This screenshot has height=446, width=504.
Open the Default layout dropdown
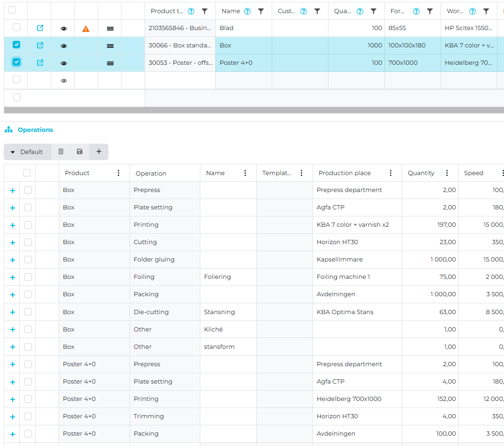pyautogui.click(x=27, y=152)
